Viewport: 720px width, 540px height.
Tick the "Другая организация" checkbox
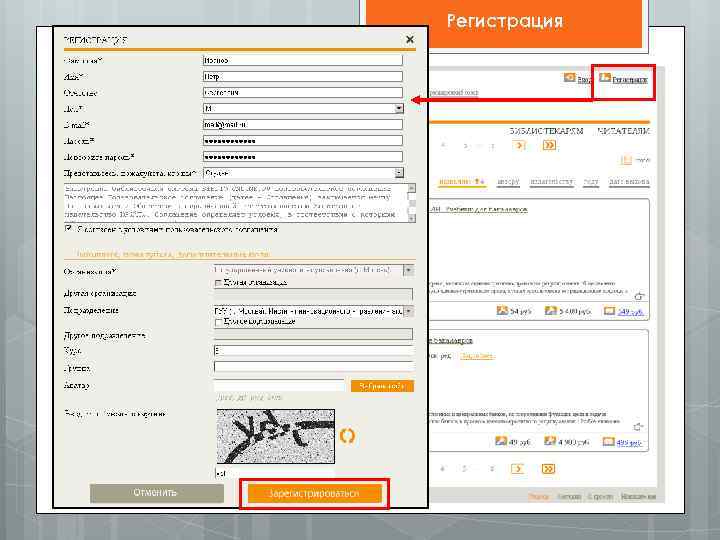click(x=219, y=282)
